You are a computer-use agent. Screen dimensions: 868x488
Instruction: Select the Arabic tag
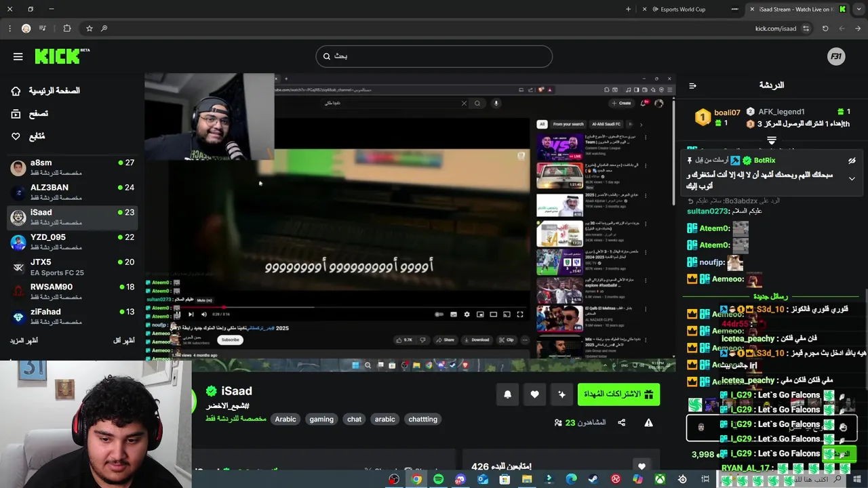tap(285, 420)
